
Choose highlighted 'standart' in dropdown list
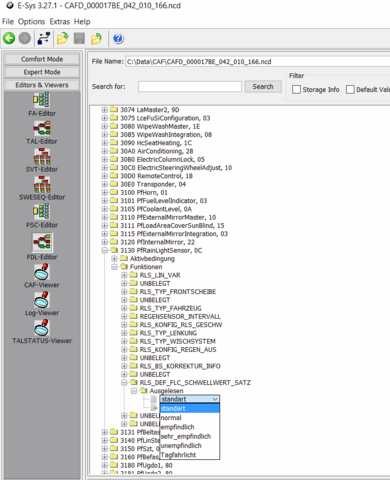pyautogui.click(x=189, y=408)
